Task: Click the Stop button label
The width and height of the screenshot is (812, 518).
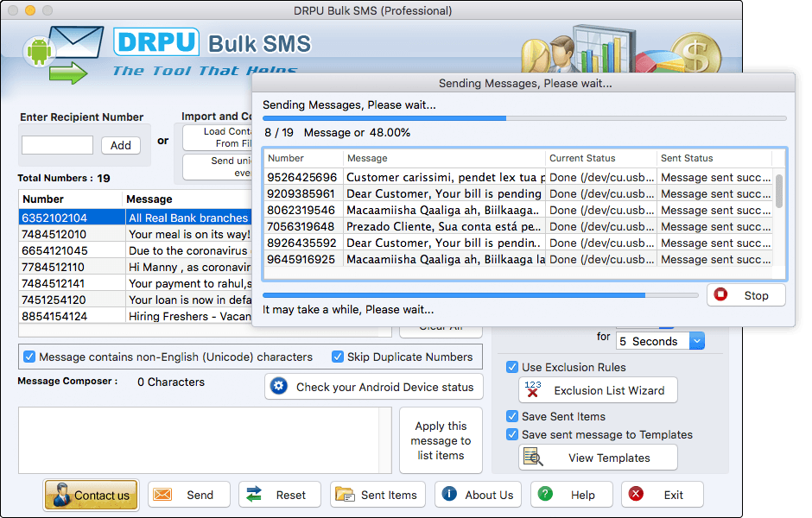Action: pyautogui.click(x=756, y=295)
